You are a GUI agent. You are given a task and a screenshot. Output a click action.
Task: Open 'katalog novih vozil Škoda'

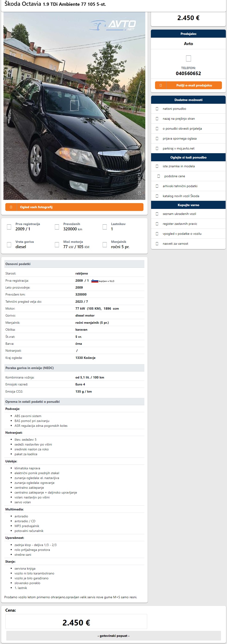pyautogui.click(x=181, y=196)
